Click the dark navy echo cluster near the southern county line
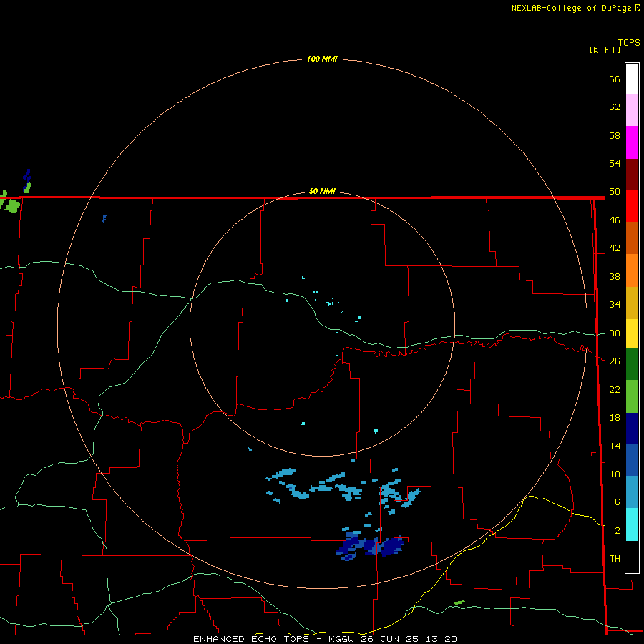Image resolution: width=644 pixels, height=644 pixels. (370, 547)
